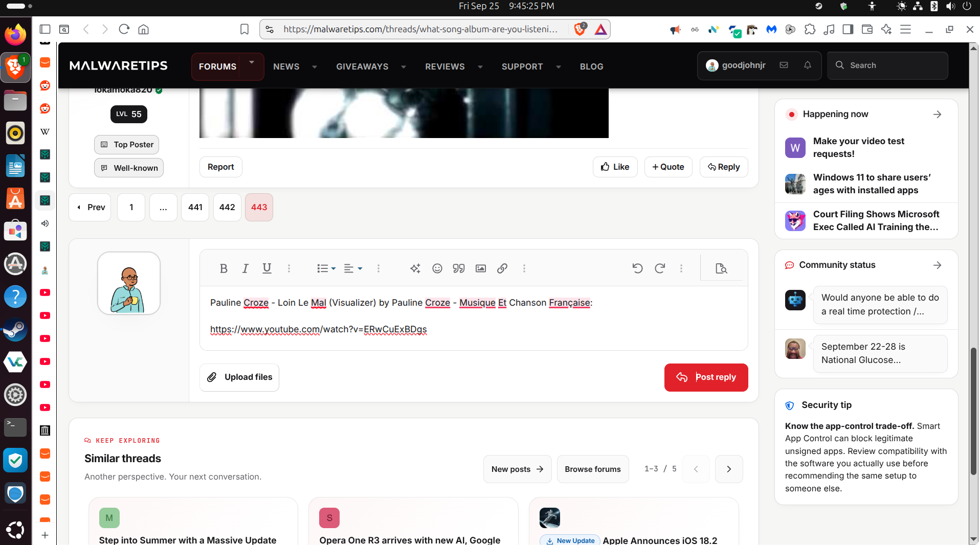Open Steam from the Ubuntu dock
The height and width of the screenshot is (545, 980).
pyautogui.click(x=15, y=329)
